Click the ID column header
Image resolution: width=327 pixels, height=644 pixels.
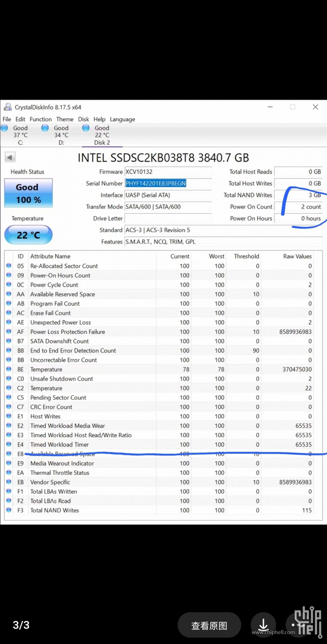tap(21, 256)
